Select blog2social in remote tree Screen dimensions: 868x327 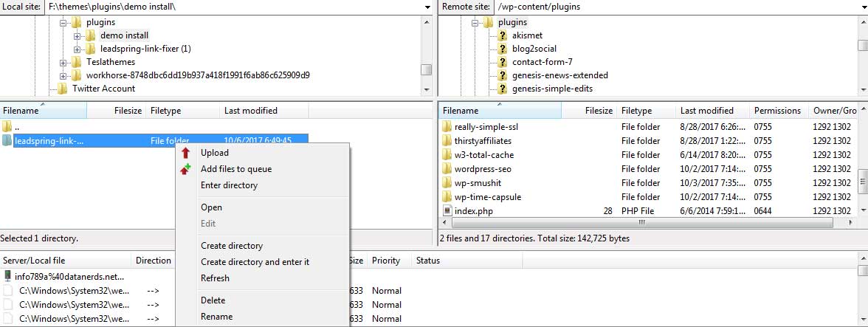(534, 49)
